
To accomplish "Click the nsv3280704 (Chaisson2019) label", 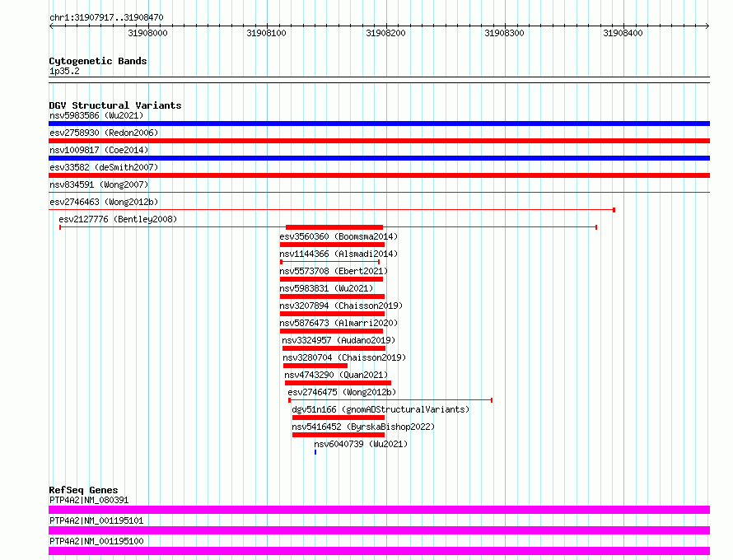I will tap(344, 357).
